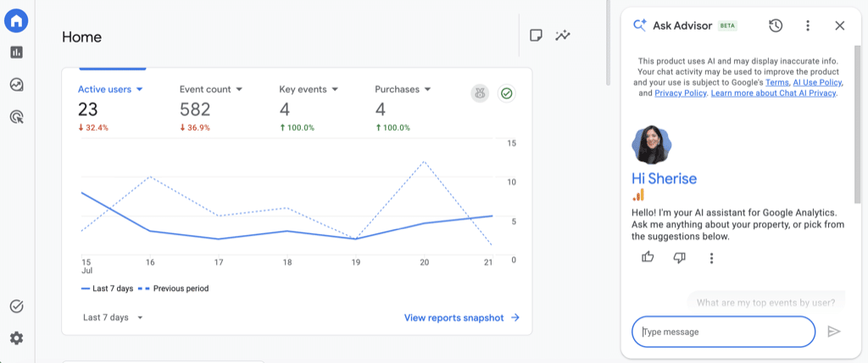The height and width of the screenshot is (363, 868).
Task: Open View reports snapshot link
Action: pyautogui.click(x=462, y=317)
